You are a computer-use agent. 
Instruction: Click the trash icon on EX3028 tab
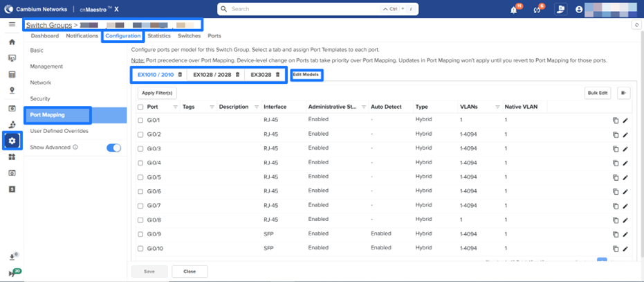(277, 75)
